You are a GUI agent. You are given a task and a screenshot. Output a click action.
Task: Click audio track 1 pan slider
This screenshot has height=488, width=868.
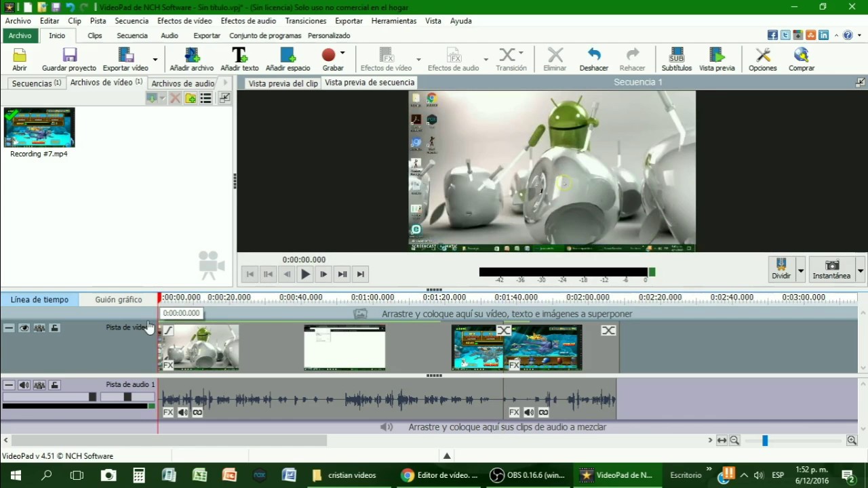(127, 397)
